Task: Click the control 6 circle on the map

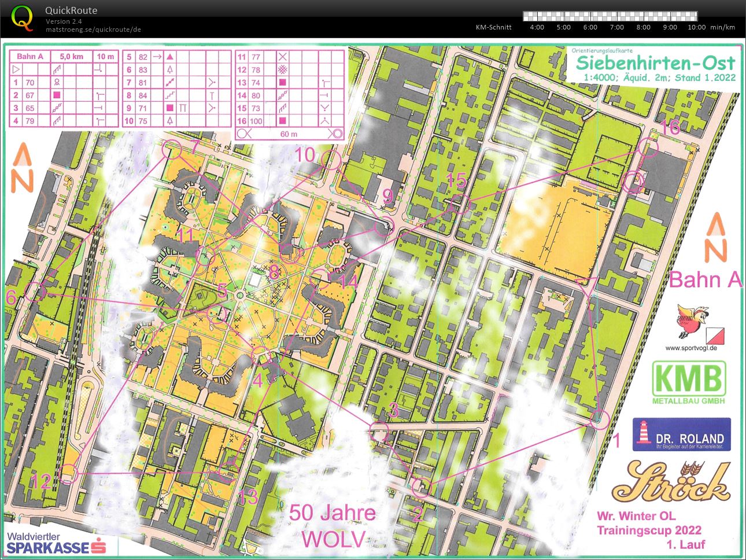Action: pos(35,291)
